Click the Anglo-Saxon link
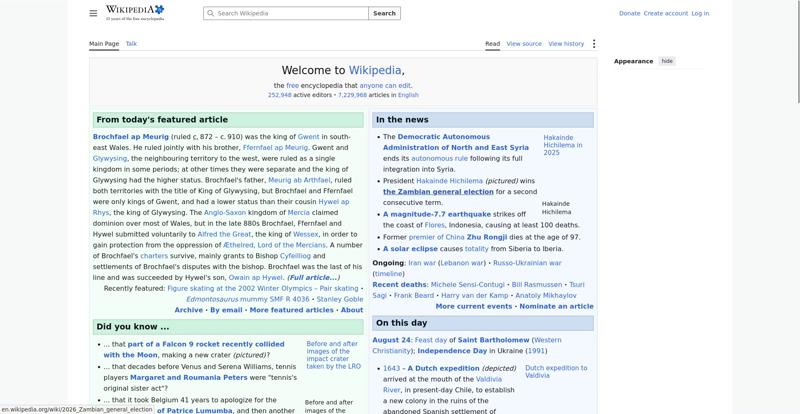Screen dimensions: 800x414 point(225,212)
